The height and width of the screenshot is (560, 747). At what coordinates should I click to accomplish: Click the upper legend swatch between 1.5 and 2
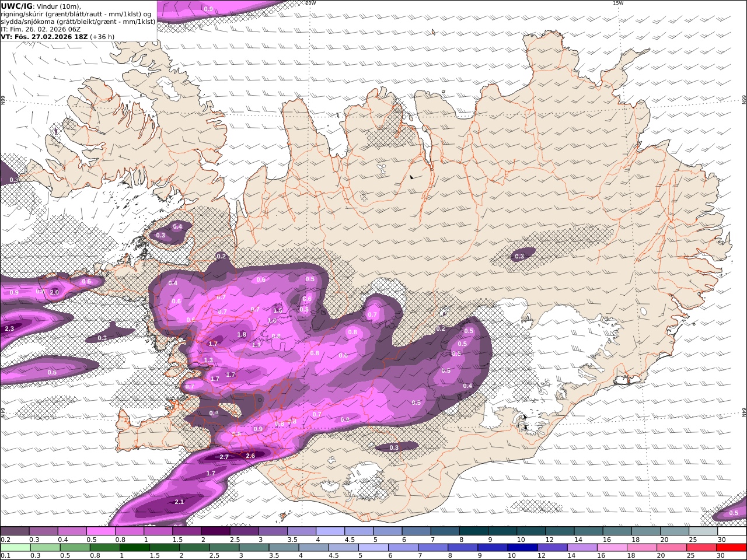[186, 531]
